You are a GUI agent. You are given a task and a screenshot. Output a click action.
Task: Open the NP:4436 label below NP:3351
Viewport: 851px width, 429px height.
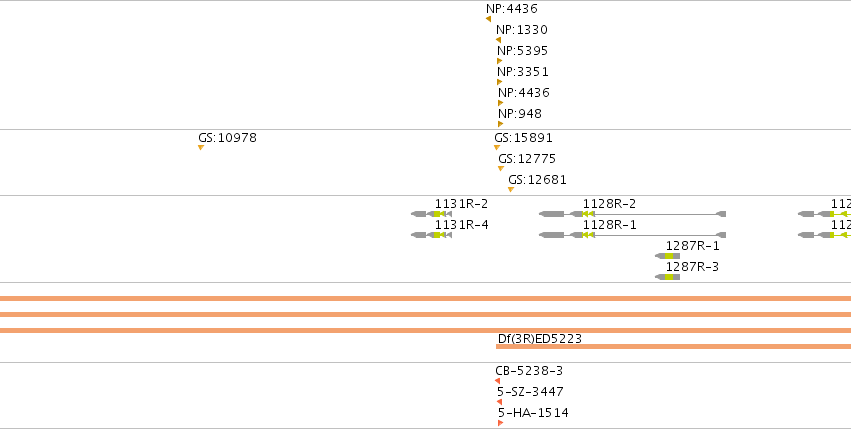(x=524, y=93)
